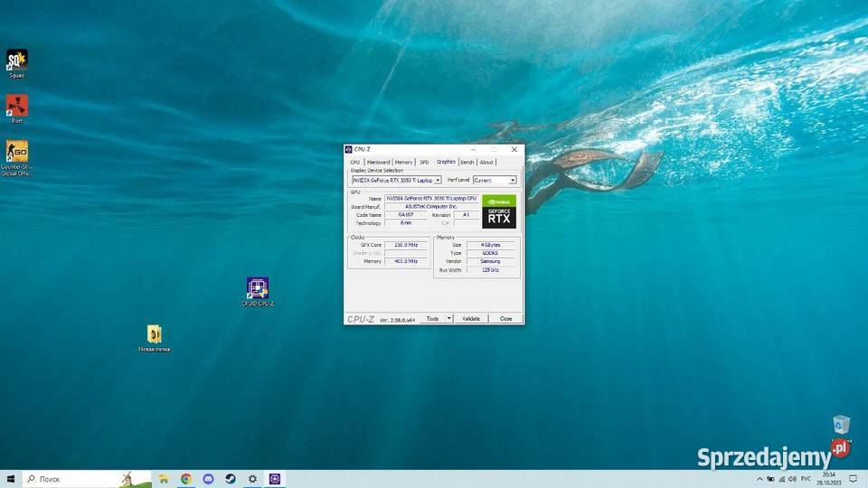Click the 4 GBytes memory size value
The width and height of the screenshot is (868, 488).
(490, 245)
